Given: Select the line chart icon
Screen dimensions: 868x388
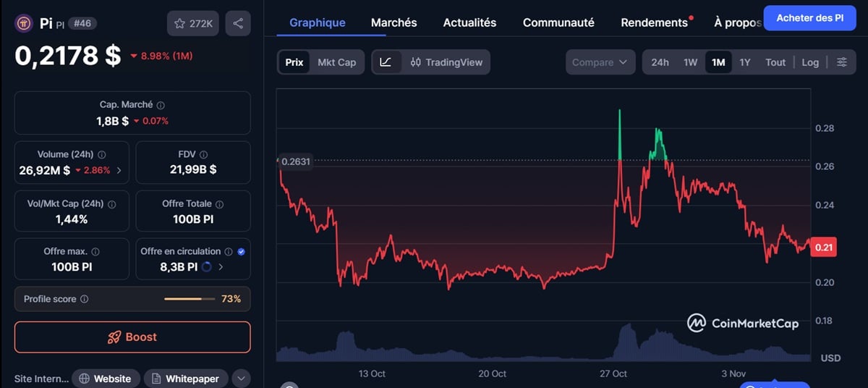Looking at the screenshot, I should click(x=386, y=62).
